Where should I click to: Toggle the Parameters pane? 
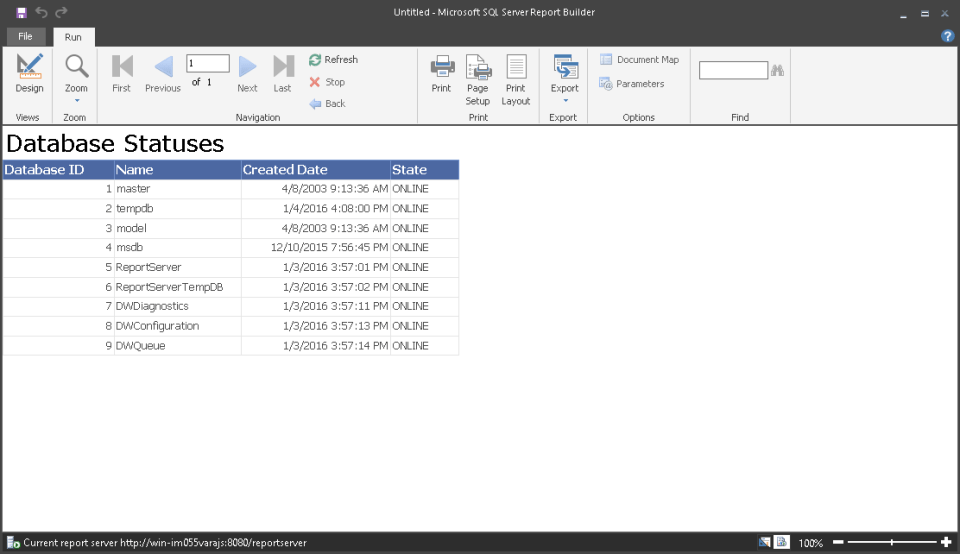tap(631, 84)
